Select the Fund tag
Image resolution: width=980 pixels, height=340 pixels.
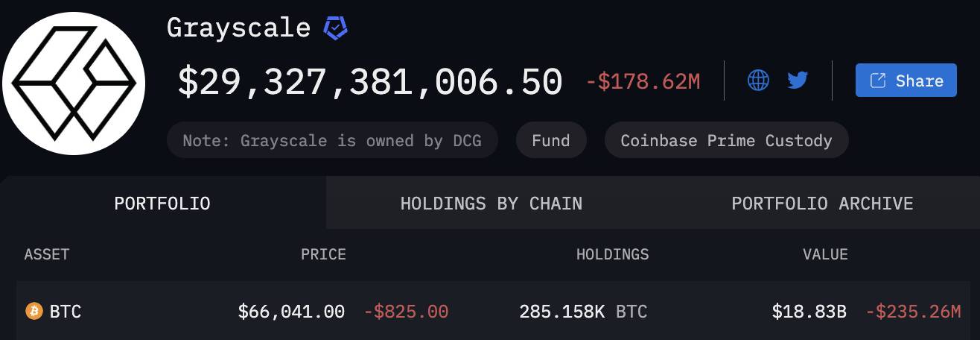[551, 140]
